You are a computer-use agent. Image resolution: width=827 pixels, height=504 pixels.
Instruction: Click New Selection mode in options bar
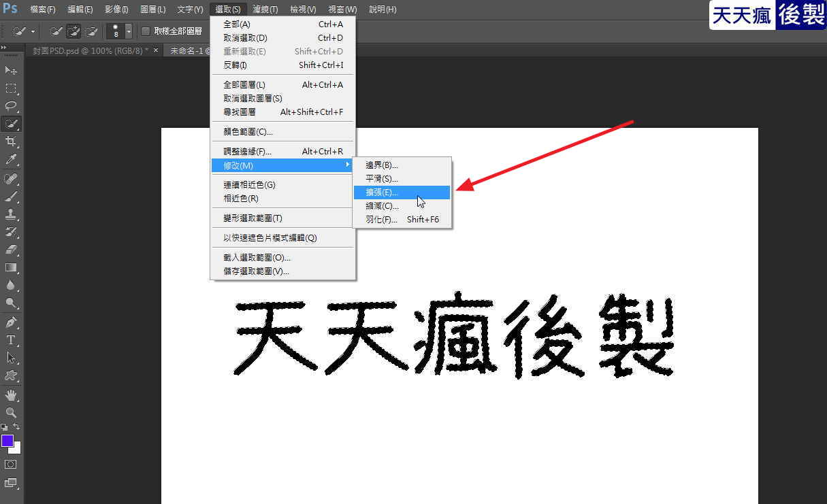click(x=56, y=31)
